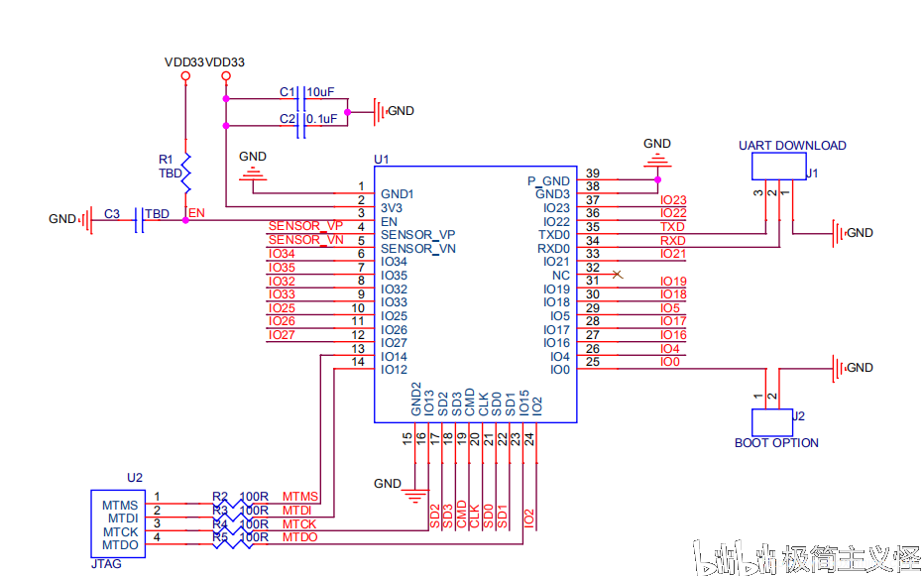Click the R1 TBD resistor symbol

click(x=185, y=173)
